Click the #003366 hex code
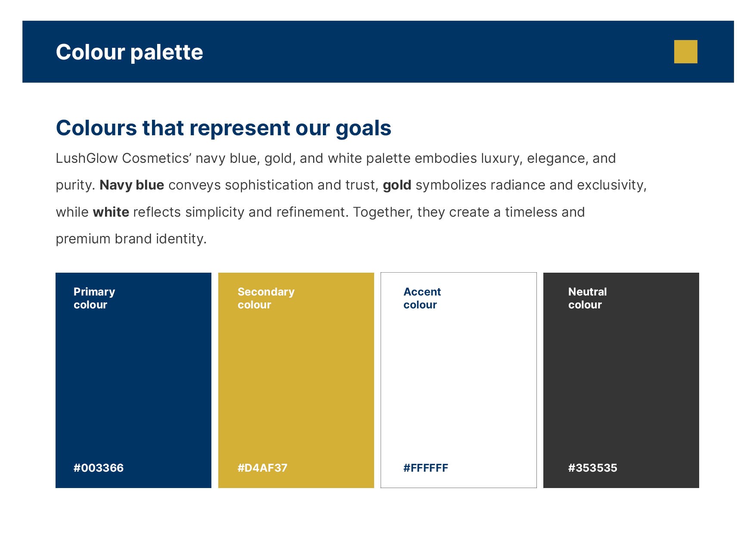 [99, 468]
